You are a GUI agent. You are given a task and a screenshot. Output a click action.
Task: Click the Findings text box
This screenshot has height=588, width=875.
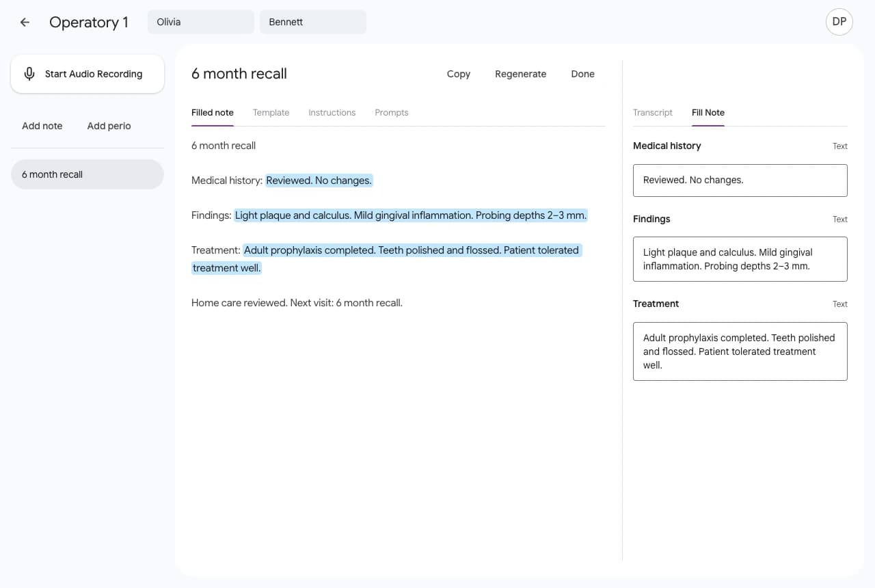740,259
